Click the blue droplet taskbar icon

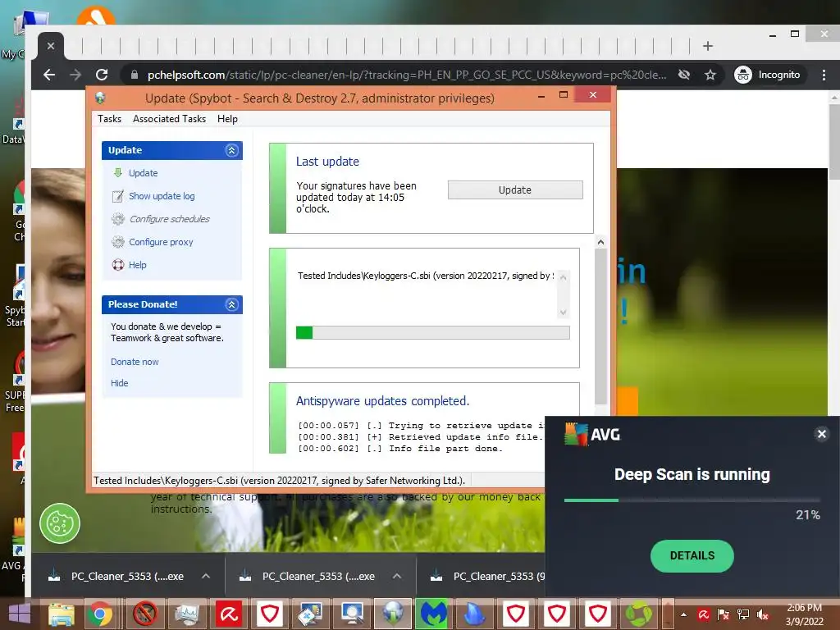tap(475, 614)
